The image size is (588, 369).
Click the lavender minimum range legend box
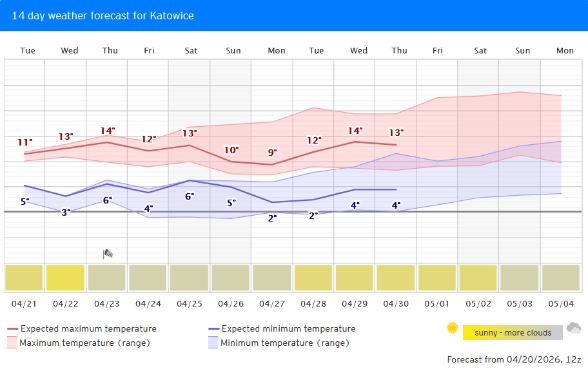[213, 343]
